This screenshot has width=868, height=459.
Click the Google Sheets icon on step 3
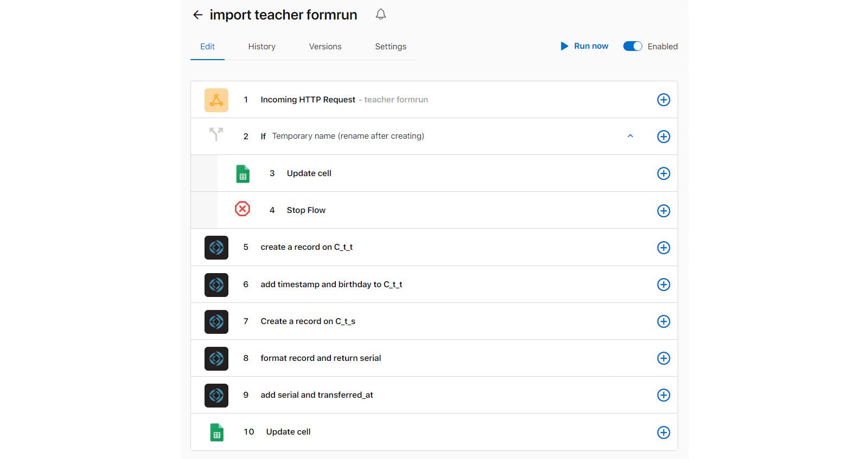[x=242, y=174]
